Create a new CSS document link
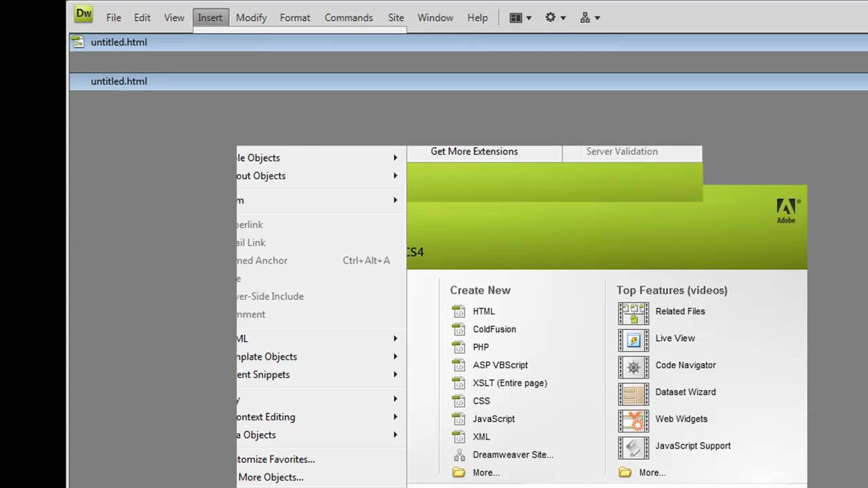 tap(481, 401)
